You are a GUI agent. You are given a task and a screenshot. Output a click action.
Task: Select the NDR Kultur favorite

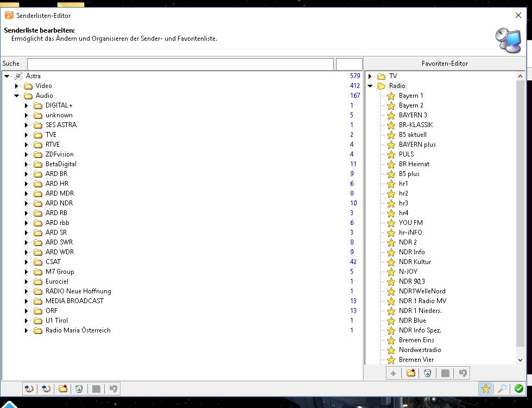[415, 262]
